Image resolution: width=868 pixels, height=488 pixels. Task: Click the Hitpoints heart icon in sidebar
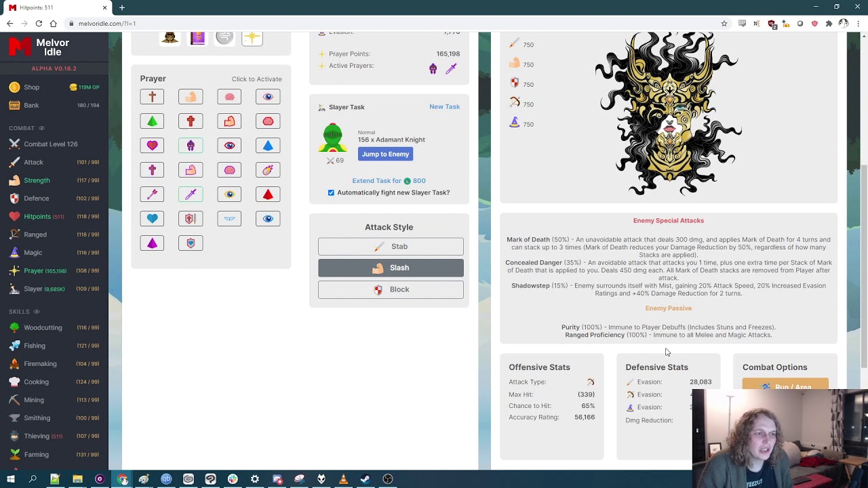(x=14, y=216)
